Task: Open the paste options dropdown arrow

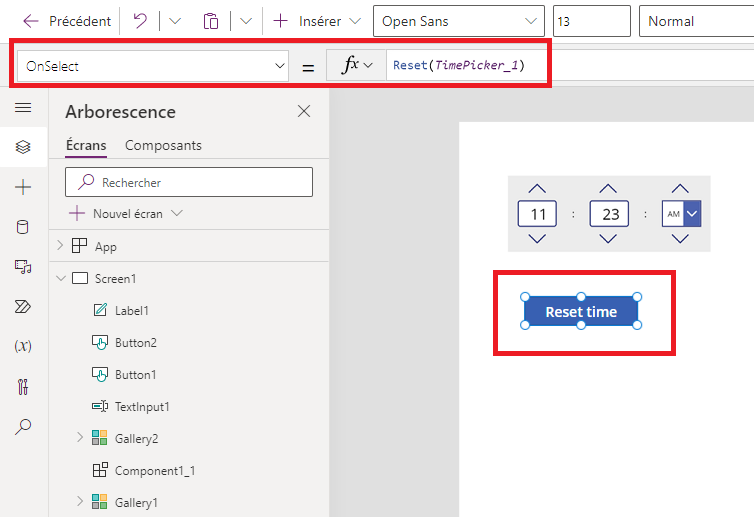Action: coord(246,21)
